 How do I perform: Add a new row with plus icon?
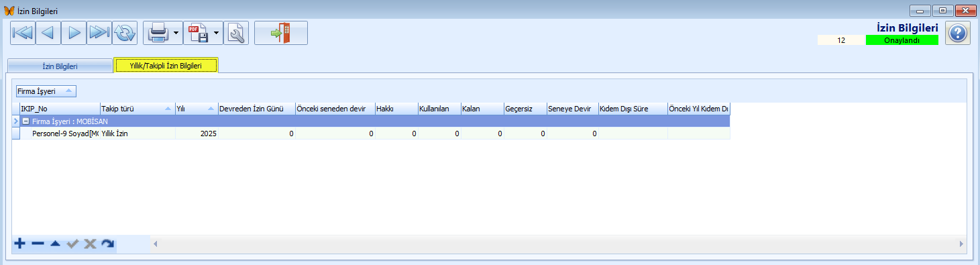[20, 244]
